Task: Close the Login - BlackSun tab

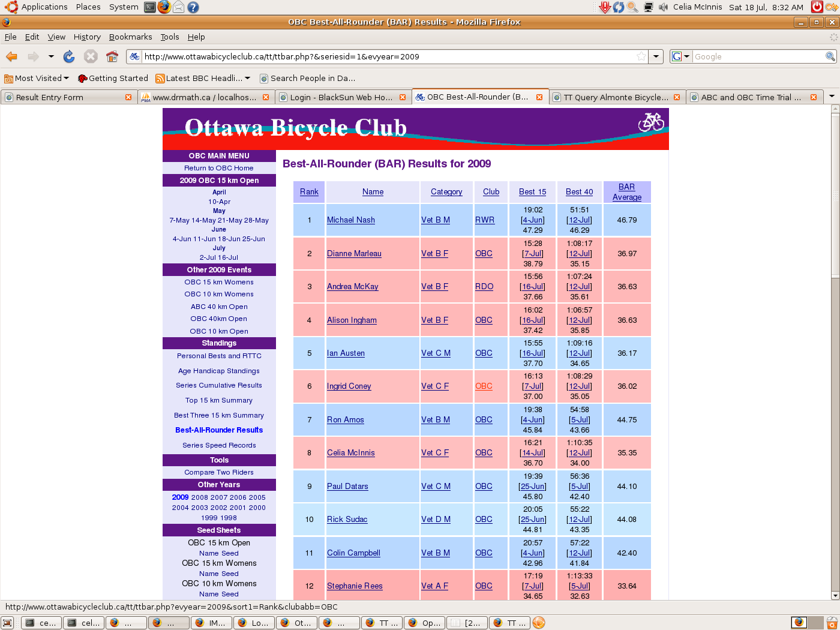Action: pyautogui.click(x=403, y=97)
